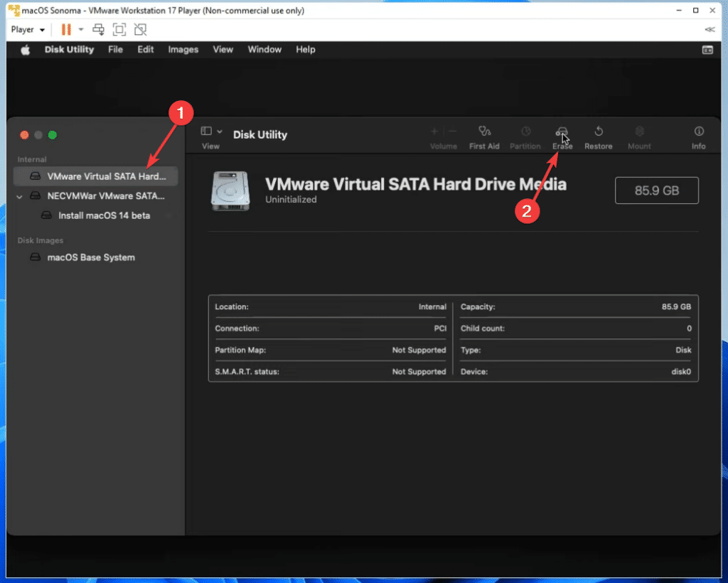Click the Partition Map label
This screenshot has height=583, width=728.
click(x=240, y=350)
